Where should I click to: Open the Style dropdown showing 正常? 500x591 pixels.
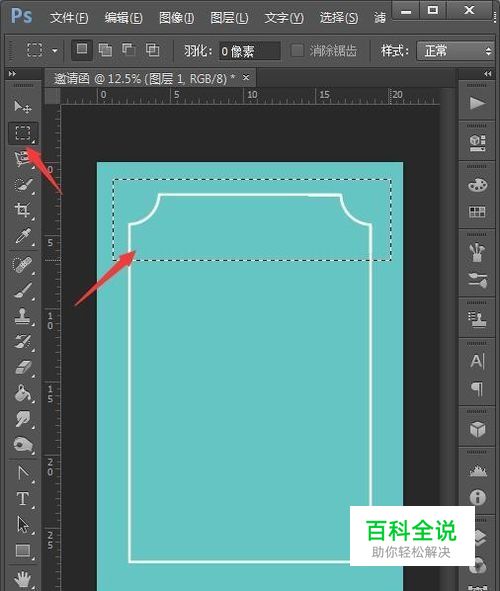(x=456, y=51)
